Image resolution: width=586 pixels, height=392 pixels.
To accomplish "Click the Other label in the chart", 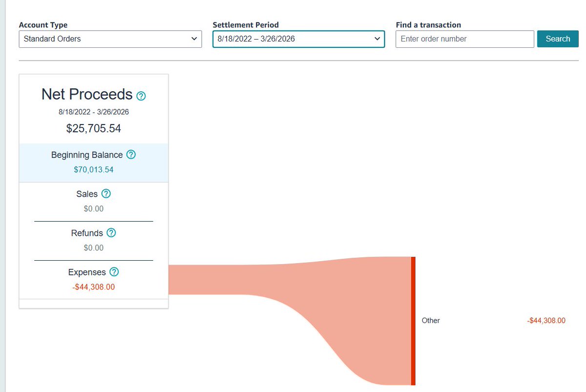I will click(x=431, y=321).
